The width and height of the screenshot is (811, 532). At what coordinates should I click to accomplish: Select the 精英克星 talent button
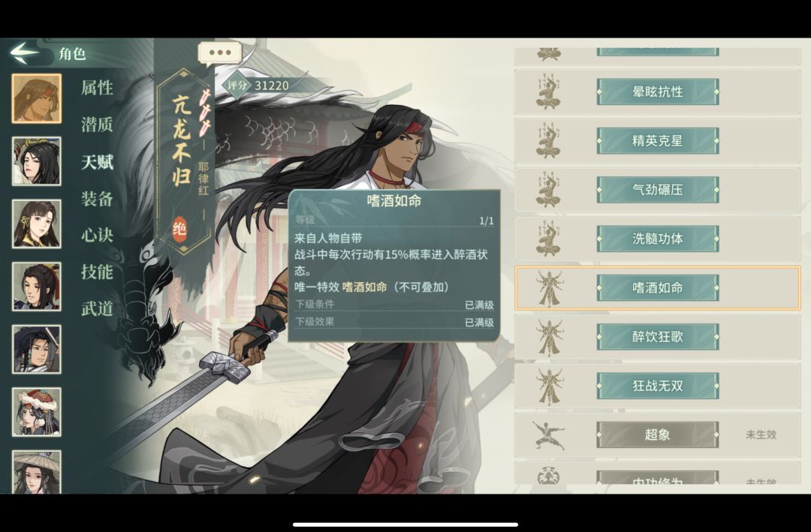(657, 140)
